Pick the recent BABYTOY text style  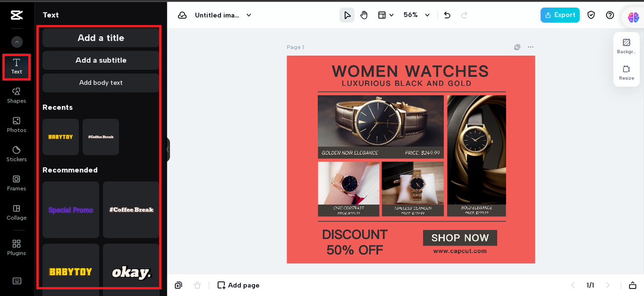(x=60, y=137)
